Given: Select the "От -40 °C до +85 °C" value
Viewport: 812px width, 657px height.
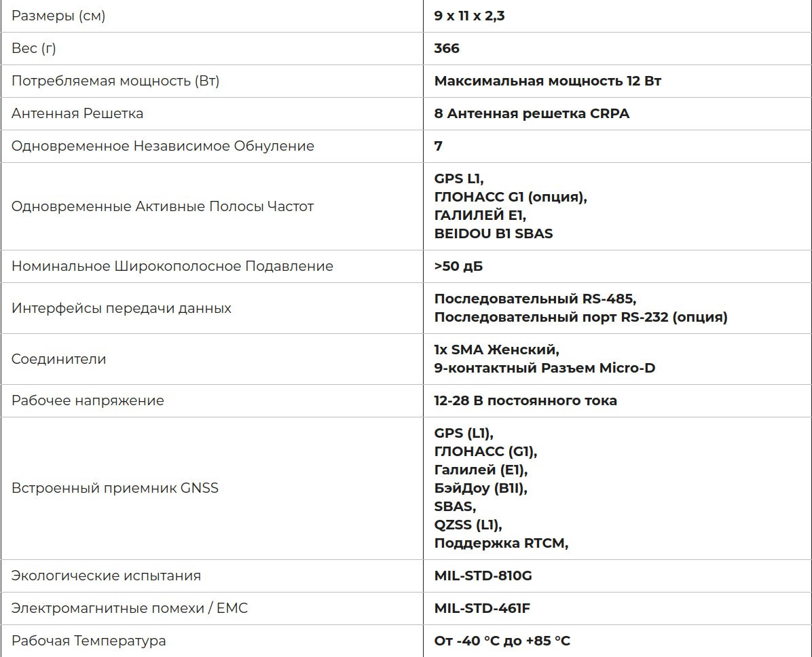Looking at the screenshot, I should point(502,641).
